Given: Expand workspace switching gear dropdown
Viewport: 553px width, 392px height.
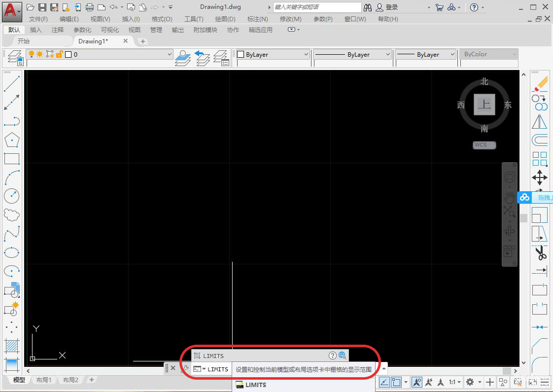Looking at the screenshot, I should 480,382.
